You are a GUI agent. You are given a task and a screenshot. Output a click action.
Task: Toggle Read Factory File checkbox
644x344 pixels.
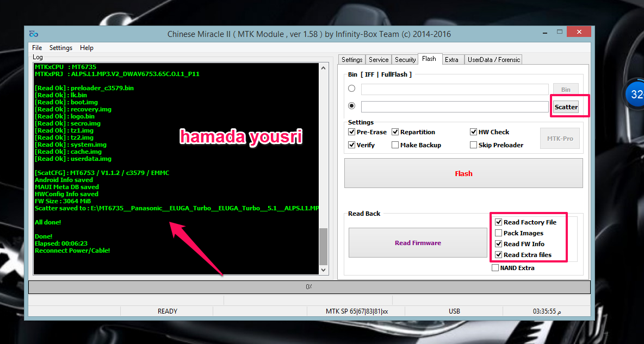click(499, 222)
